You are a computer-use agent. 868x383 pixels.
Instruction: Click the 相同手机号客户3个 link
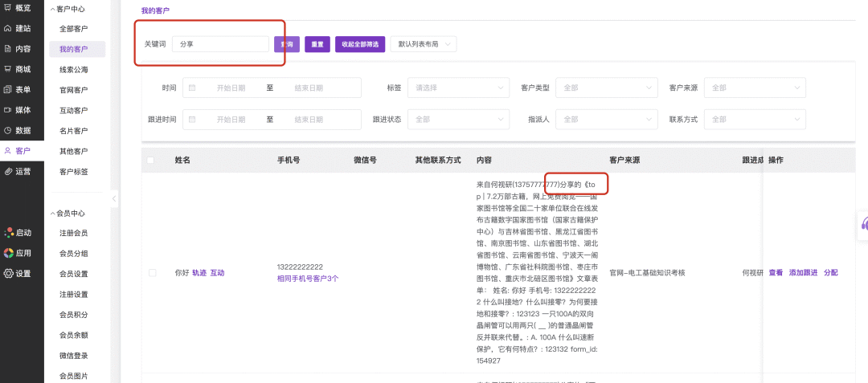308,279
